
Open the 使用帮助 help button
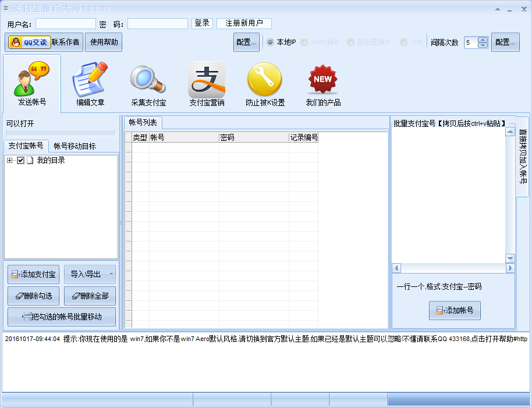104,42
